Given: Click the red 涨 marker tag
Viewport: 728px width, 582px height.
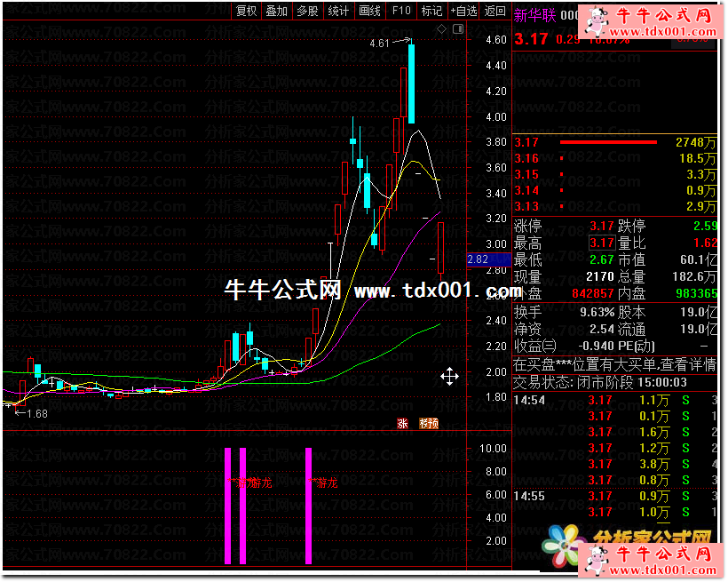Looking at the screenshot, I should pos(403,424).
